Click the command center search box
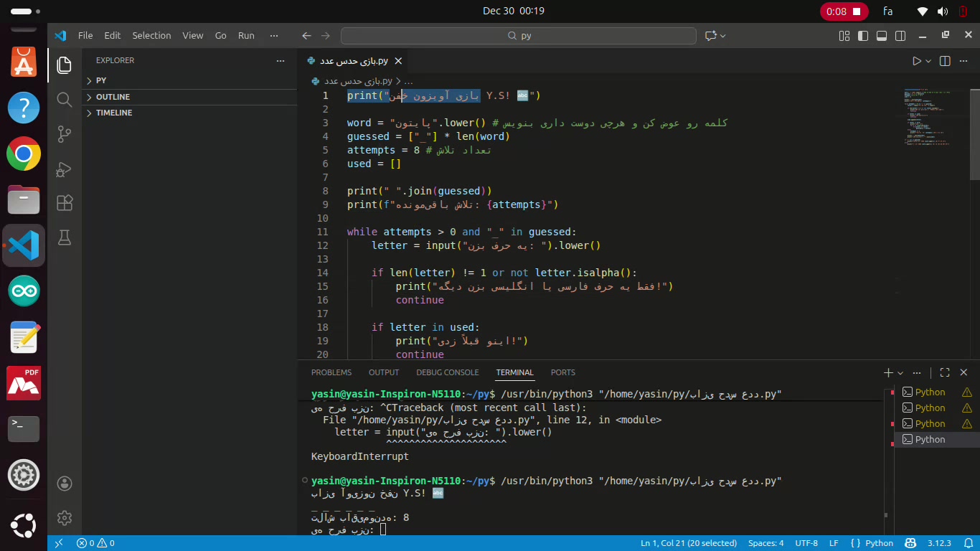This screenshot has width=980, height=551. [x=518, y=36]
